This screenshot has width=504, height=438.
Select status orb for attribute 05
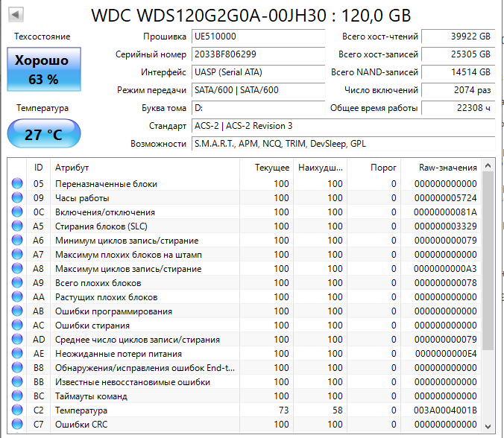(x=17, y=183)
